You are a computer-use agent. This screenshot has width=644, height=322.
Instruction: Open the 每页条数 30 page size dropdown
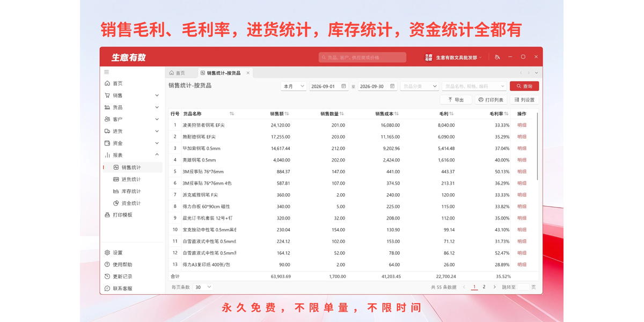[203, 287]
